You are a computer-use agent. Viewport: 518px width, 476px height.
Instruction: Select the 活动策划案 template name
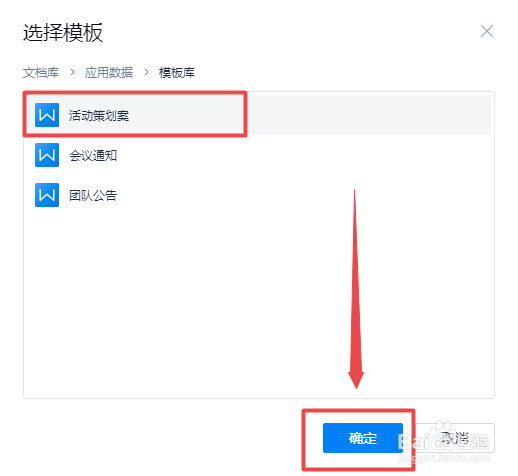coord(99,116)
